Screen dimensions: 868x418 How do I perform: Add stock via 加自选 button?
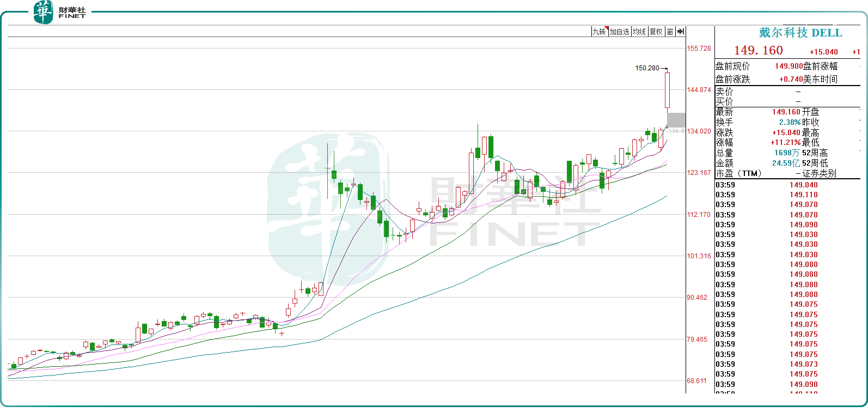click(620, 32)
